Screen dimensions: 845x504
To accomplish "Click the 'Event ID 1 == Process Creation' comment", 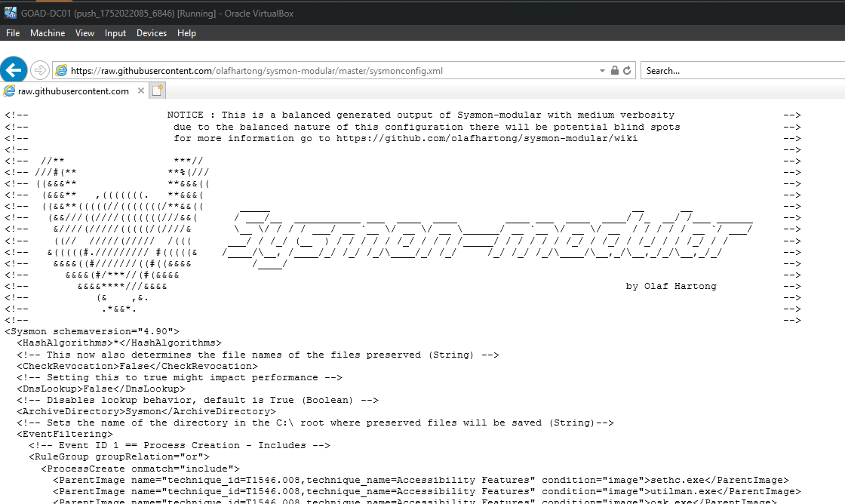I will pos(180,445).
